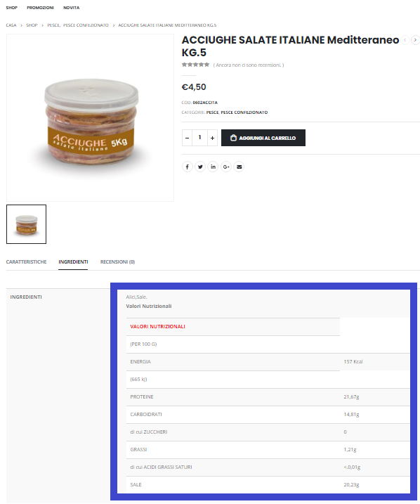Open Promozioni in top menu
Image resolution: width=420 pixels, height=504 pixels.
point(41,8)
